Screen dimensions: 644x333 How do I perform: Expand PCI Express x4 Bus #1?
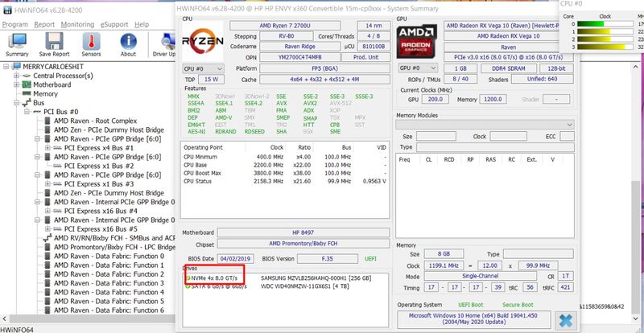(47, 148)
